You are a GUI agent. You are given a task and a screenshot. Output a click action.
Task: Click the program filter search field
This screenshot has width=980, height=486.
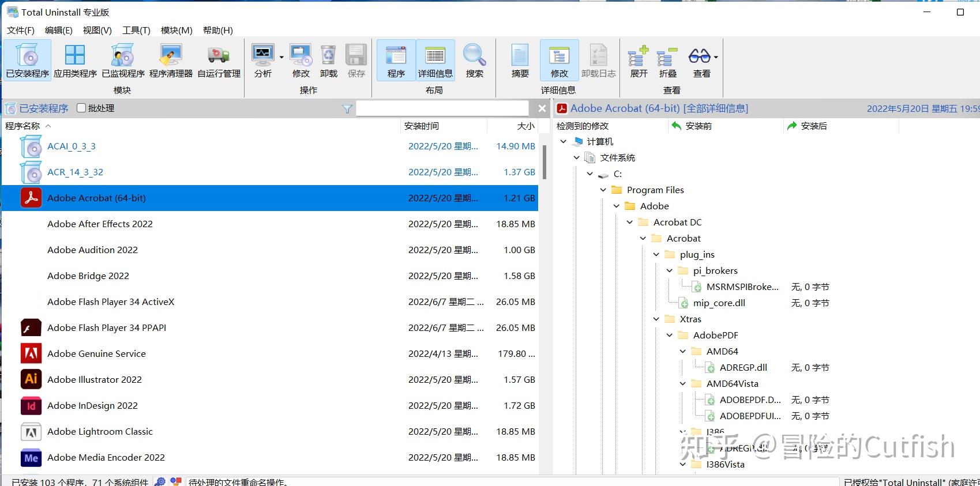[442, 108]
